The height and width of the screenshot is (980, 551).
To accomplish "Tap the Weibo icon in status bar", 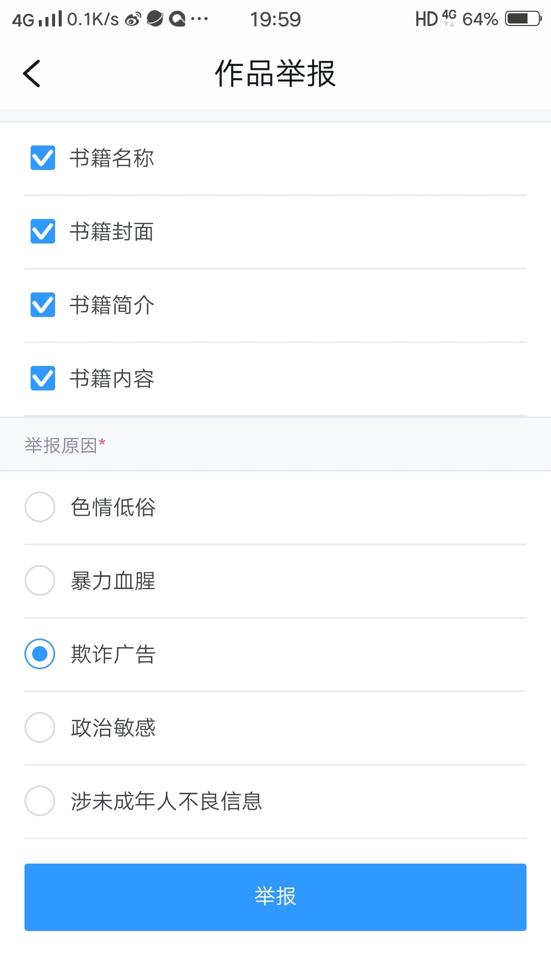I will click(133, 19).
